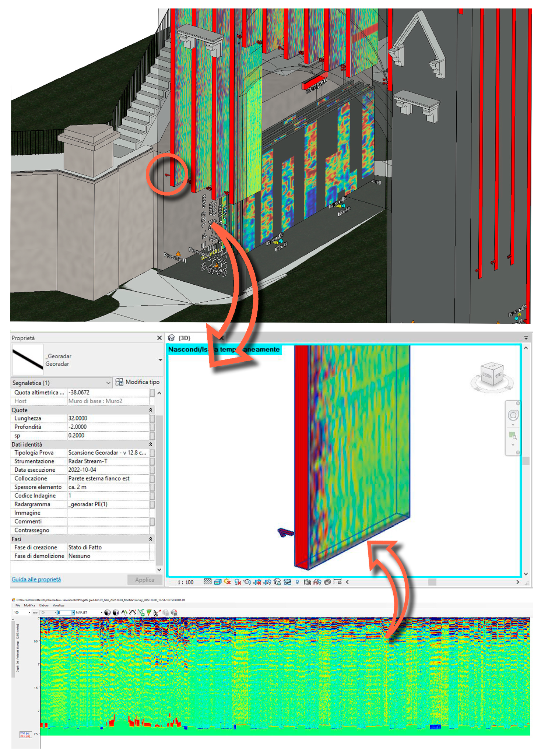This screenshot has height=756, width=541.
Task: Click the increase contrast circle icon
Action: click(x=116, y=612)
